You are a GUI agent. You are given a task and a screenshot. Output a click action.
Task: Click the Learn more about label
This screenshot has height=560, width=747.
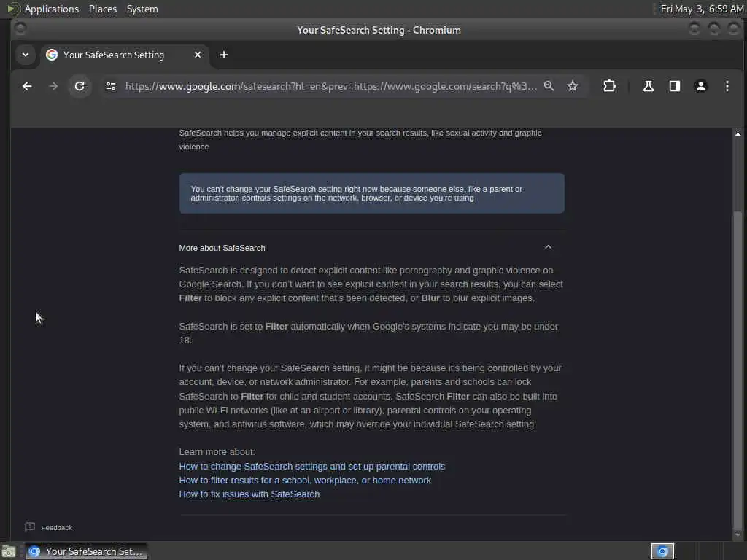click(x=217, y=451)
